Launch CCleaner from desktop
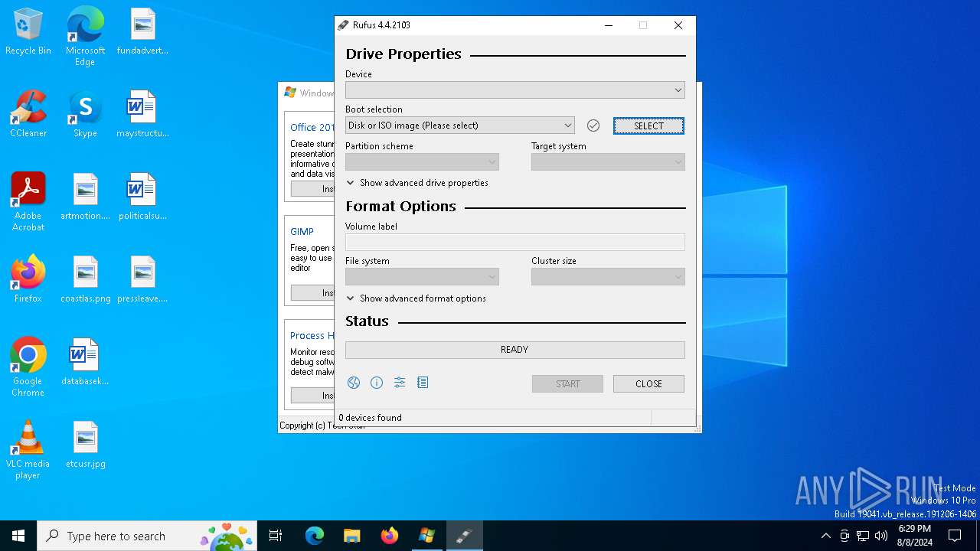The image size is (980, 551). [28, 115]
